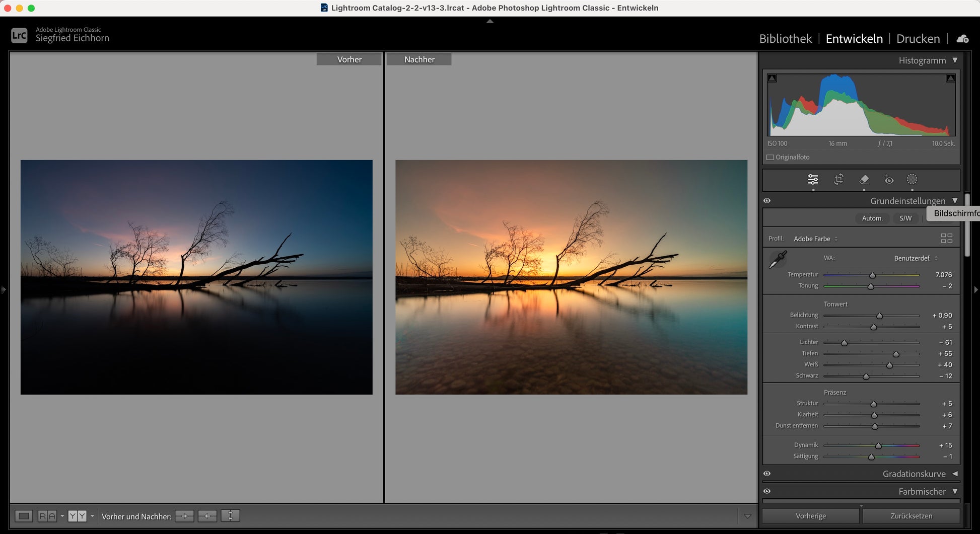The width and height of the screenshot is (980, 534).
Task: Toggle Gradationskurve panel visibility eye
Action: pyautogui.click(x=767, y=474)
